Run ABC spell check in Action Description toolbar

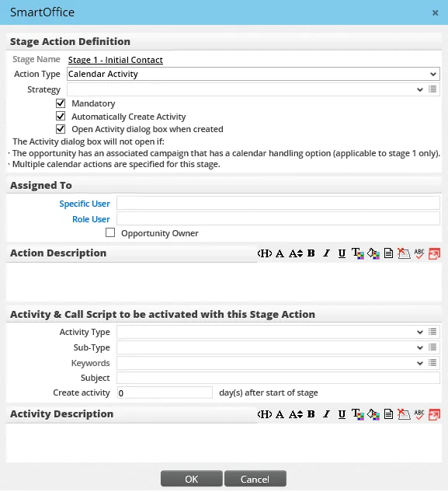coord(419,253)
